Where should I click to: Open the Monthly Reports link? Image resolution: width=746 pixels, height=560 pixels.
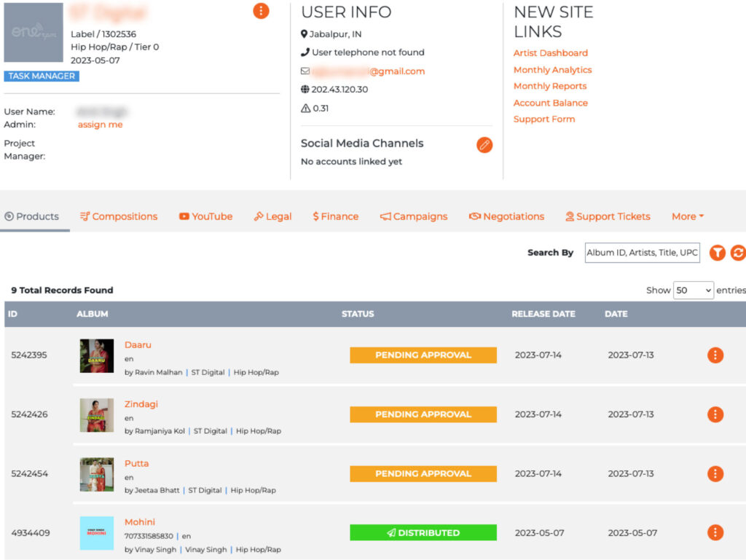pos(550,86)
